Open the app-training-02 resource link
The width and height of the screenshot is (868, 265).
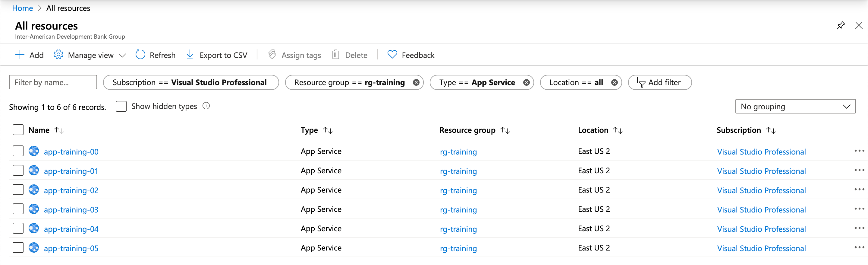click(x=71, y=190)
